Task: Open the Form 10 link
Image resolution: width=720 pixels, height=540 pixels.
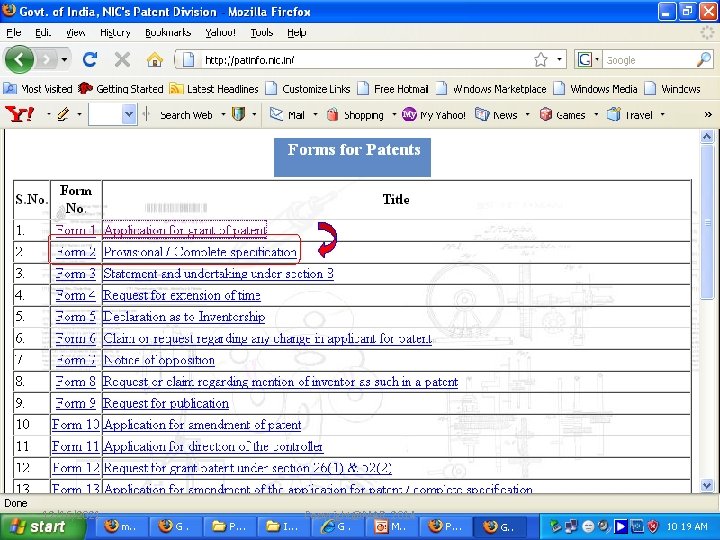Action: click(76, 425)
